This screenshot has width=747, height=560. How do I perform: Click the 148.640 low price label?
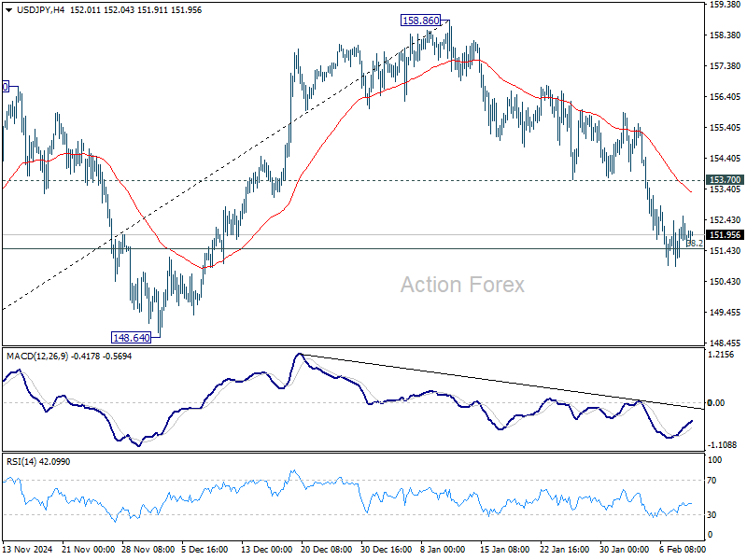coord(131,338)
